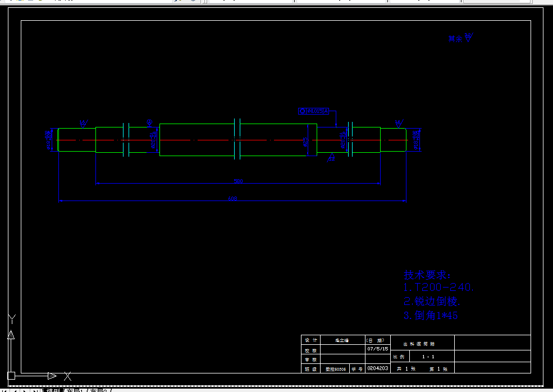Select the date 07/5/15
Screen dimensions: 553x392
[377, 349]
